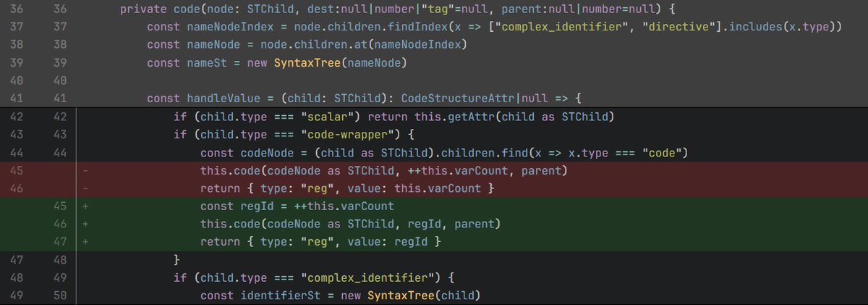
Task: Click the plus marker on the 'const regId' row
Action: coord(86,206)
